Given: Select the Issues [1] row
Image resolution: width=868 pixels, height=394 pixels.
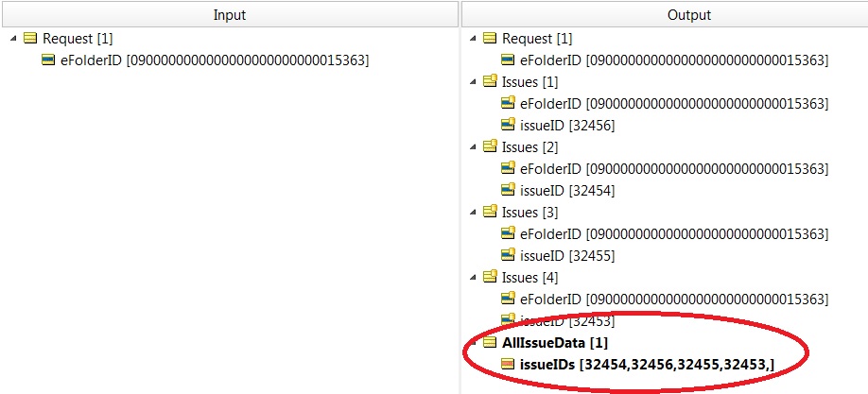Looking at the screenshot, I should click(x=529, y=82).
